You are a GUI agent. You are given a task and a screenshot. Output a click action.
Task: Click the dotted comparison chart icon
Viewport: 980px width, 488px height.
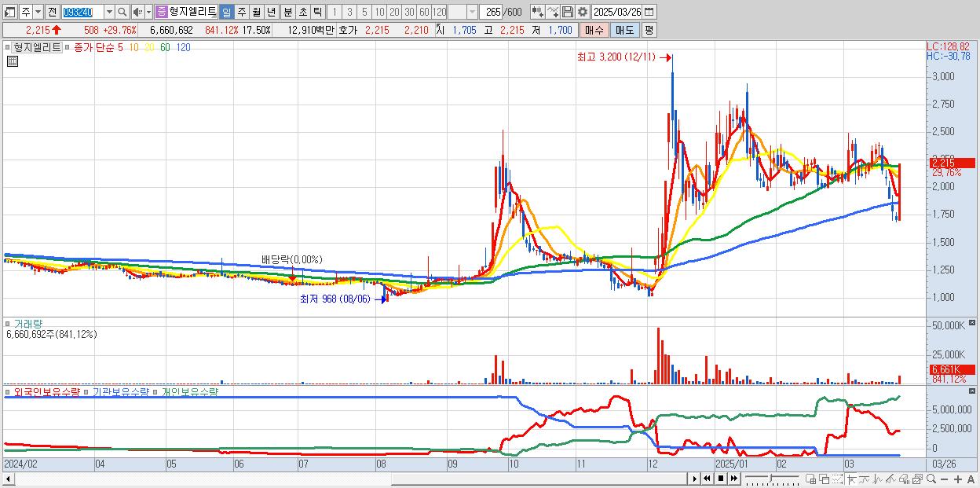(837, 479)
